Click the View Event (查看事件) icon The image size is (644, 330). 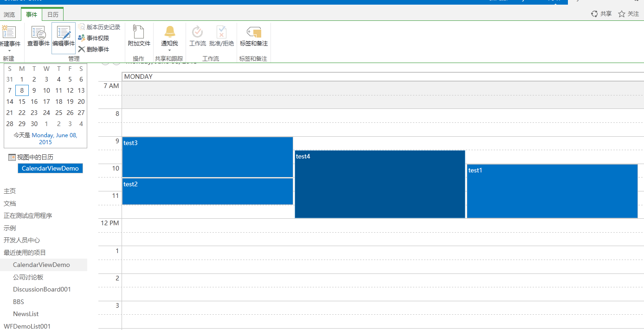click(39, 32)
